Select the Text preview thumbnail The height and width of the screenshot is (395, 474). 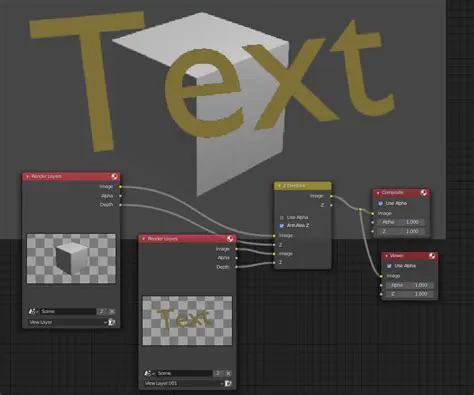[187, 321]
